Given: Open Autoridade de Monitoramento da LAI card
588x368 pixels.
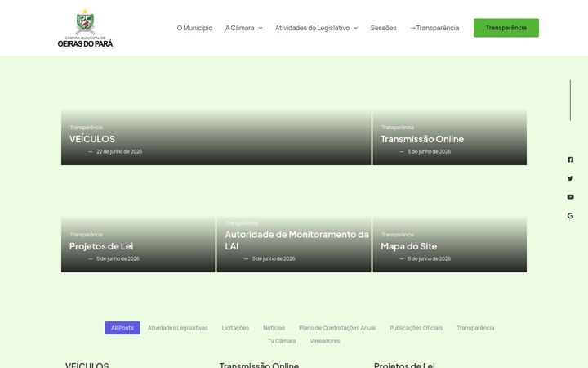Looking at the screenshot, I should [296, 240].
